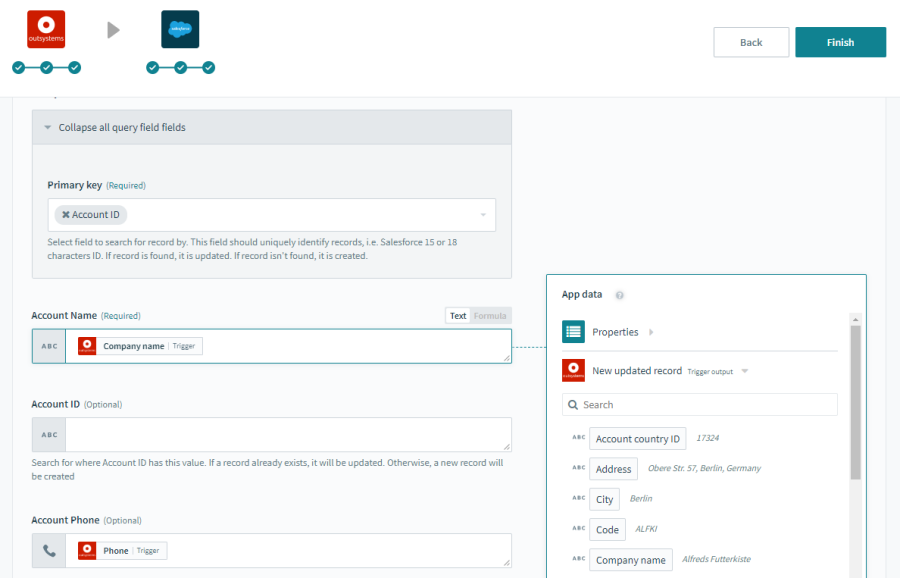The height and width of the screenshot is (578, 900).
Task: Click the ABC icon in the Account Name field
Action: (48, 344)
